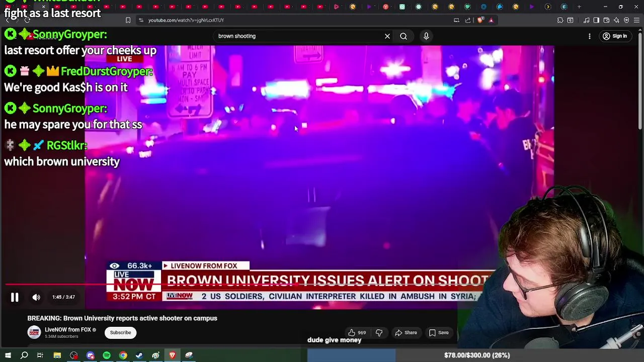Save the video to a playlist
644x362 pixels.
pyautogui.click(x=438, y=332)
